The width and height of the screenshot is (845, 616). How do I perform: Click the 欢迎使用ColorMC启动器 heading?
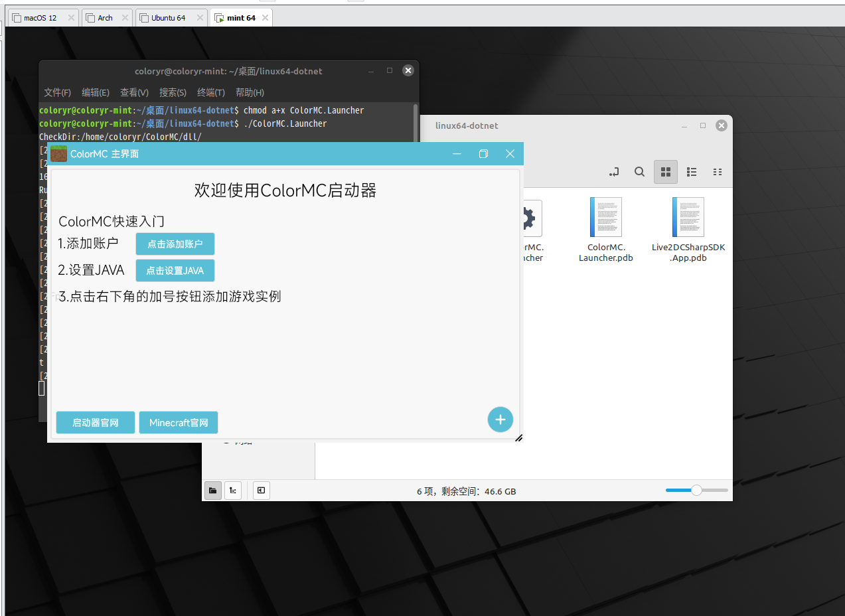point(285,191)
